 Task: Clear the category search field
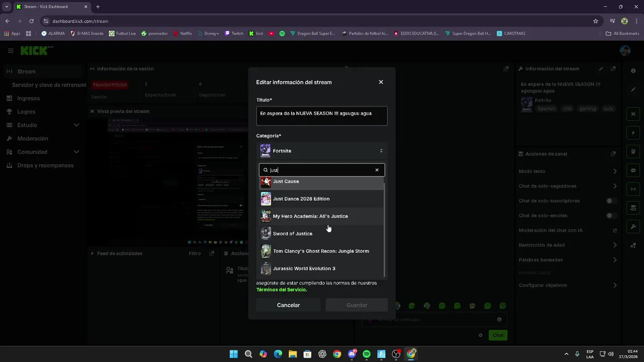point(377,170)
